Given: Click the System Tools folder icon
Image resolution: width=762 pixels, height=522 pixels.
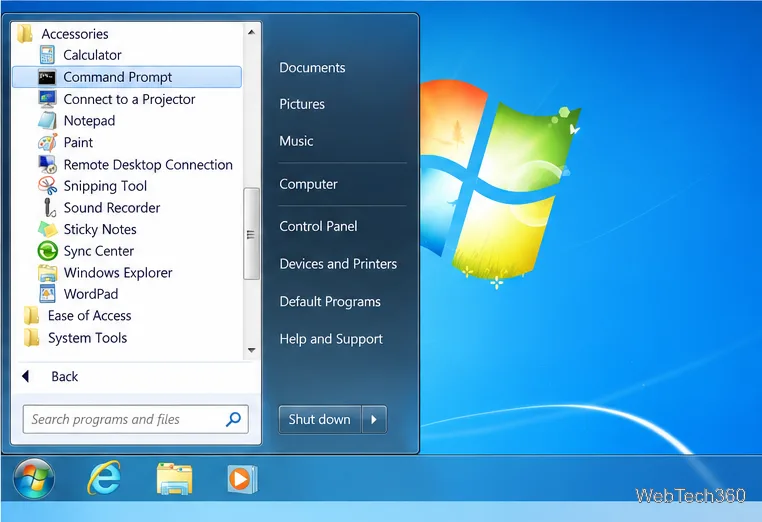Looking at the screenshot, I should 31,338.
